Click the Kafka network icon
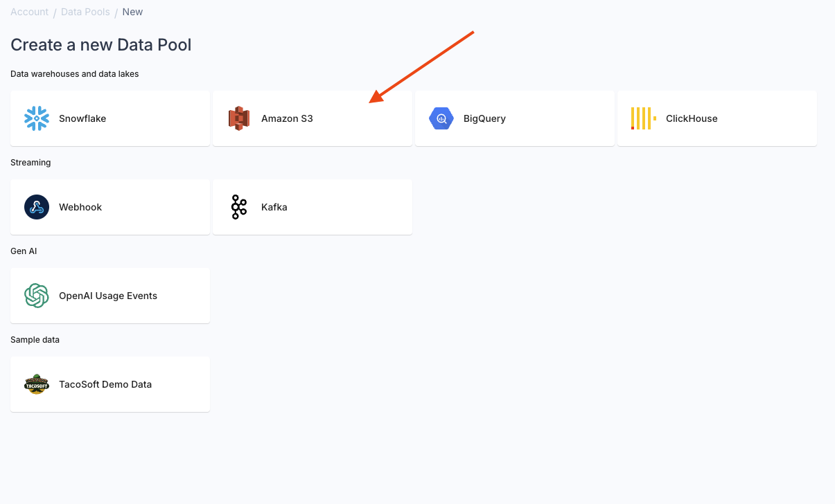This screenshot has width=835, height=504. click(x=238, y=207)
